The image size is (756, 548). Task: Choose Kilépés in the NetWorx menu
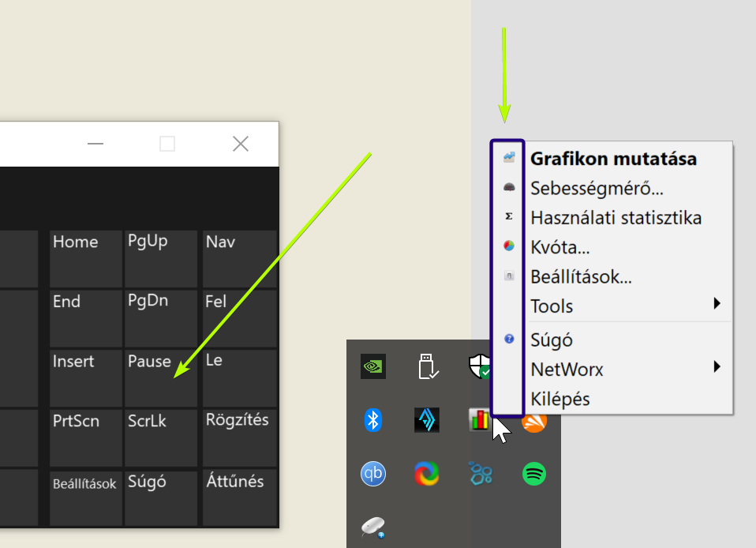(560, 399)
